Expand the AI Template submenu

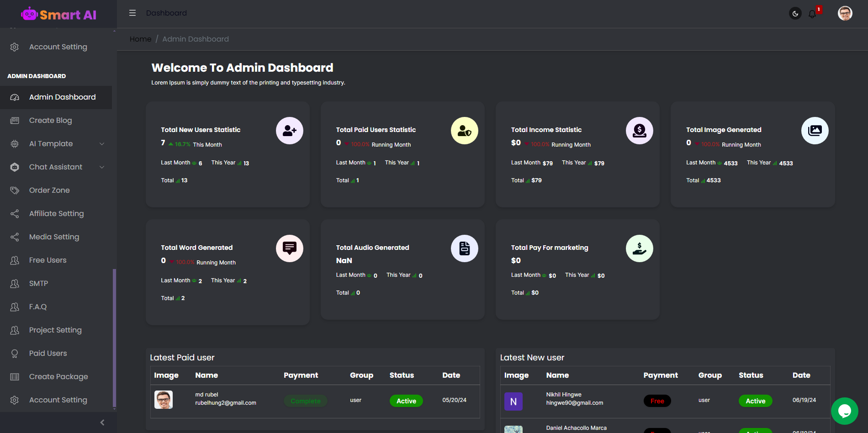point(102,144)
